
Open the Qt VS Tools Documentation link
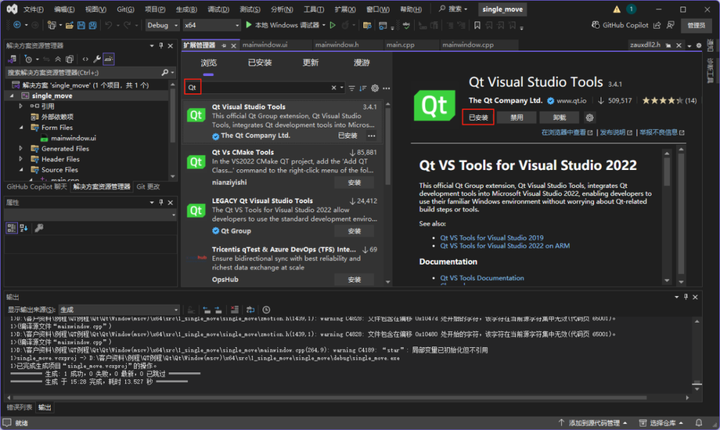(482, 278)
